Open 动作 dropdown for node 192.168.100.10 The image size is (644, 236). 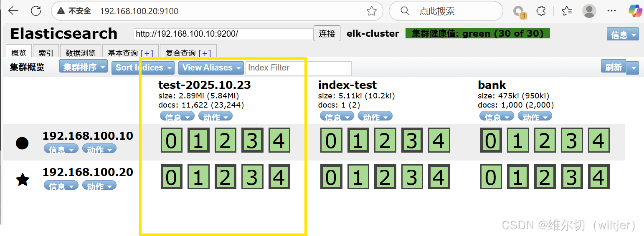coord(99,149)
